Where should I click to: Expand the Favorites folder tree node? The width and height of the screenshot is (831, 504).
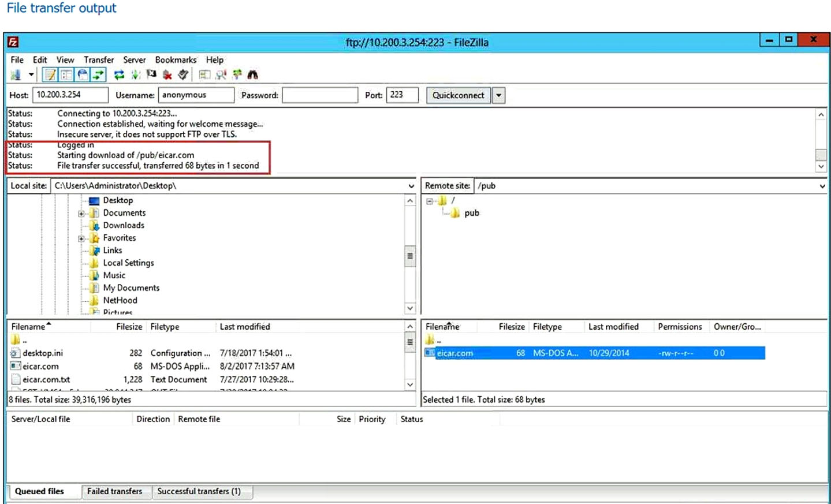[x=81, y=238]
